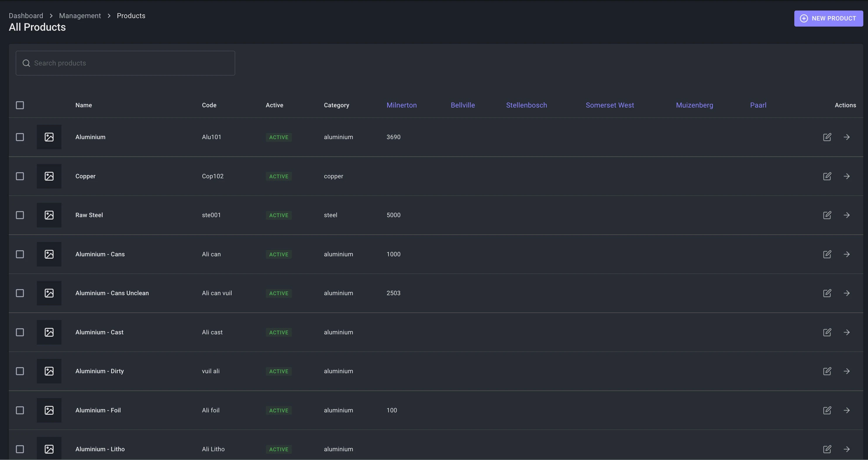This screenshot has width=868, height=460.
Task: Navigate to Management breadcrumb
Action: (x=80, y=16)
